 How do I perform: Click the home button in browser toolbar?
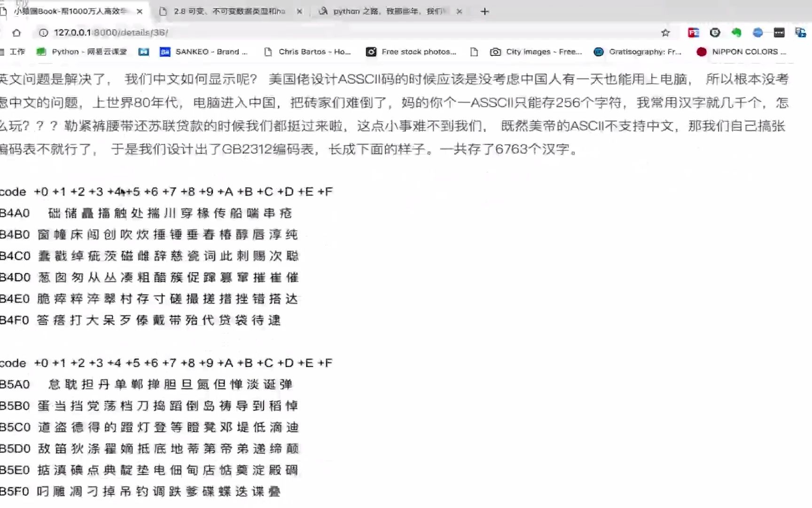[x=16, y=33]
